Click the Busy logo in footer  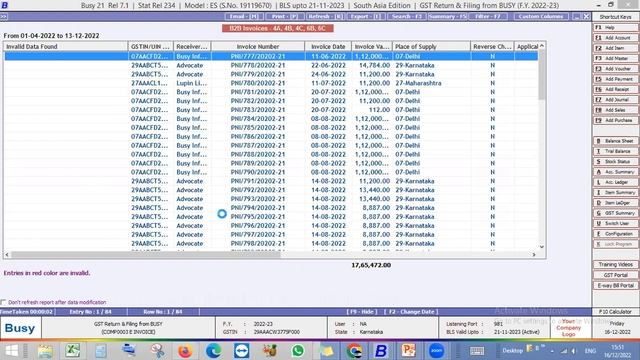point(20,328)
